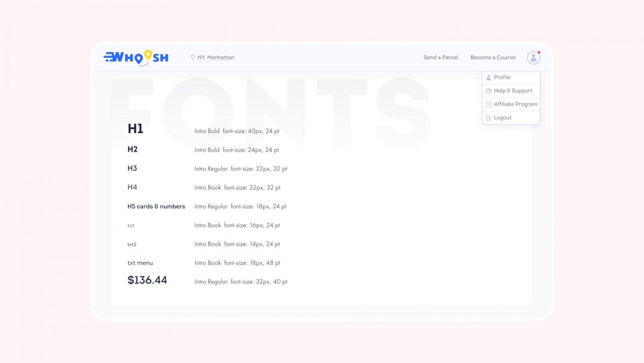
Task: Open the user avatar menu
Action: pyautogui.click(x=533, y=58)
